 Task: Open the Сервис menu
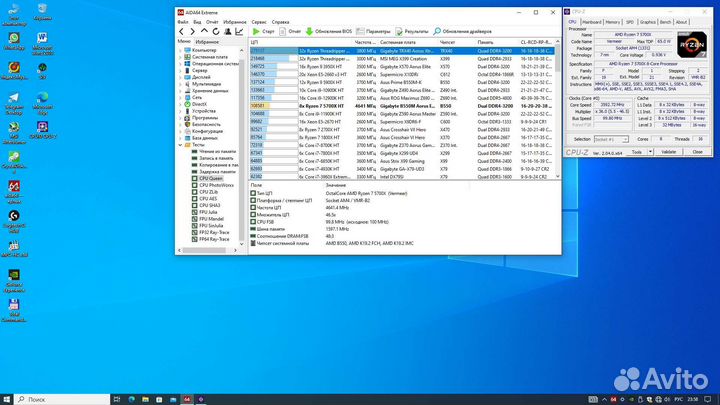click(x=259, y=22)
